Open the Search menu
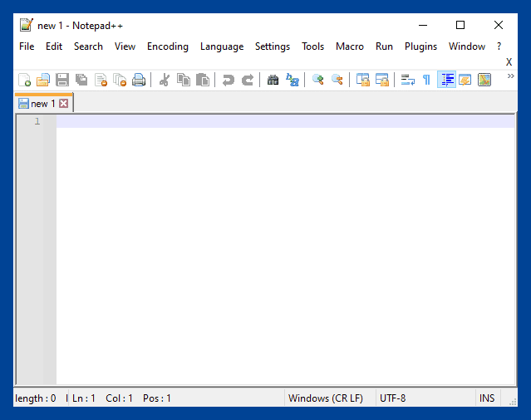Viewport: 531px width, 420px height. [88, 46]
